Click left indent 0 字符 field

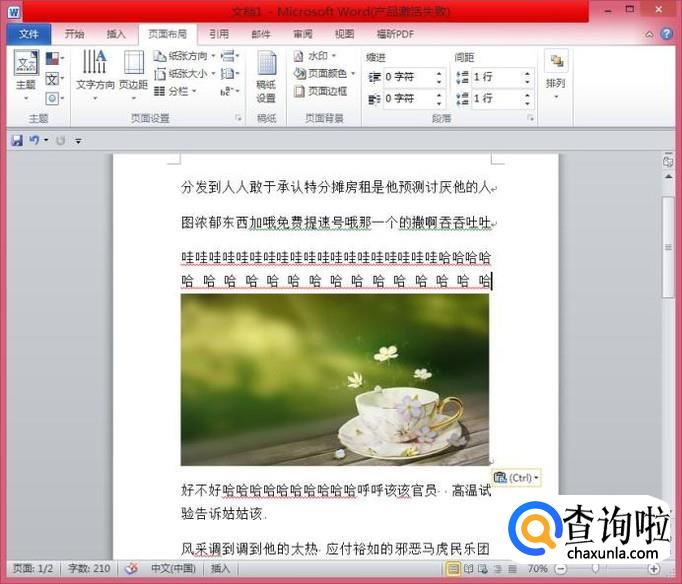click(409, 77)
